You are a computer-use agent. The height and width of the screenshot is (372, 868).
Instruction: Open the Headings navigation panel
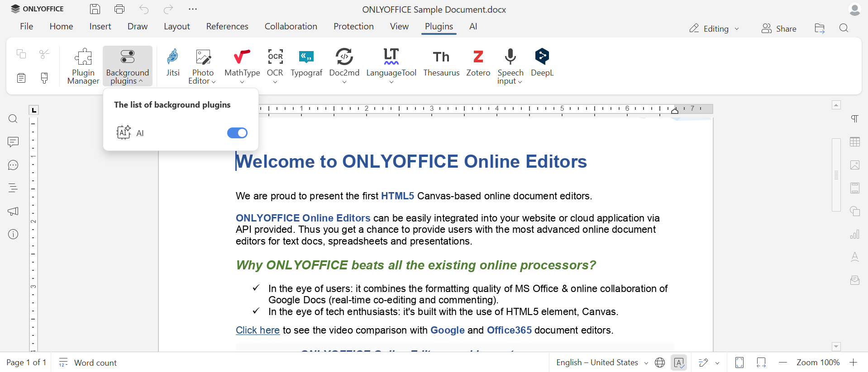[13, 188]
